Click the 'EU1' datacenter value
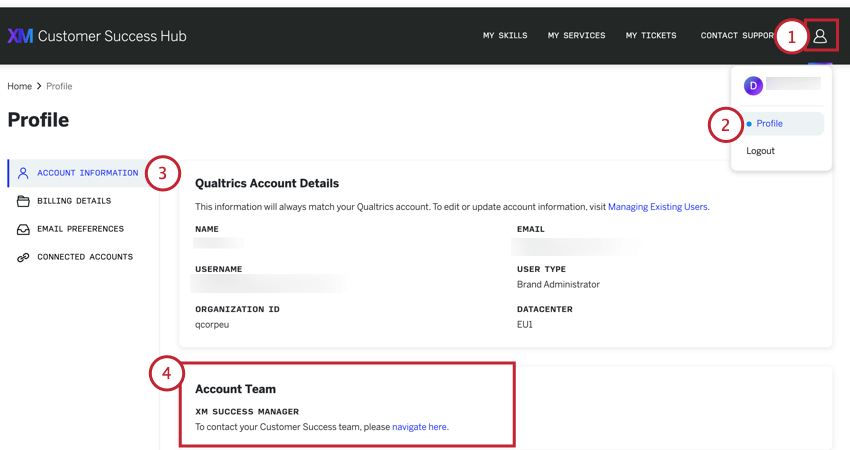The height and width of the screenshot is (450, 850). point(524,325)
